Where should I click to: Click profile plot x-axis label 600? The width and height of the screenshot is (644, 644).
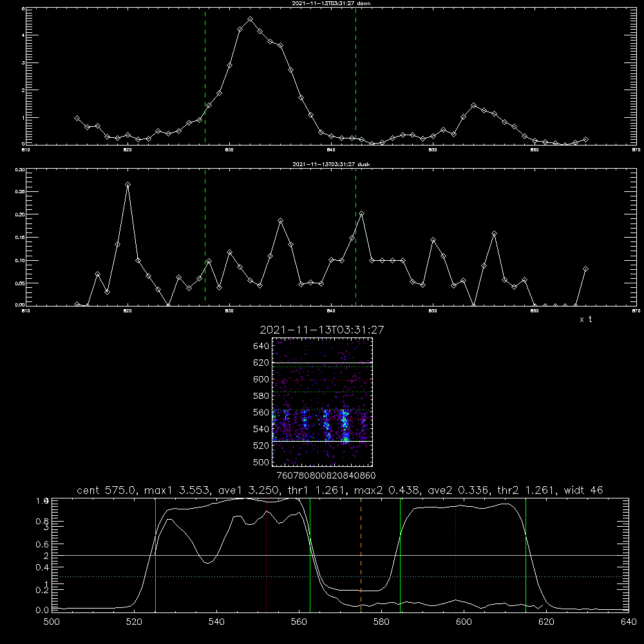(x=464, y=621)
